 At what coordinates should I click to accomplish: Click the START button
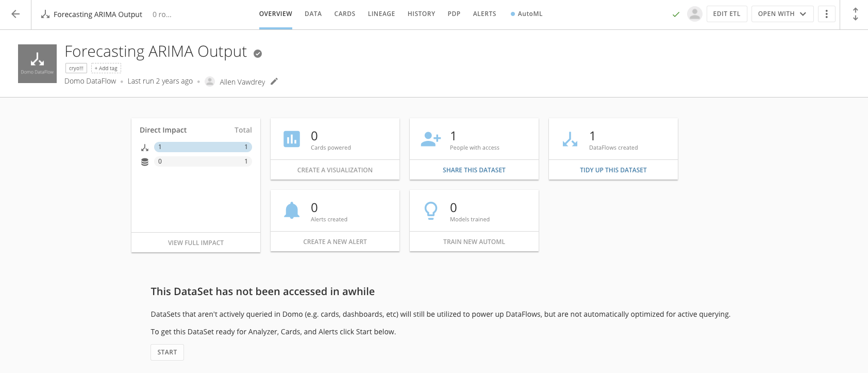(167, 352)
